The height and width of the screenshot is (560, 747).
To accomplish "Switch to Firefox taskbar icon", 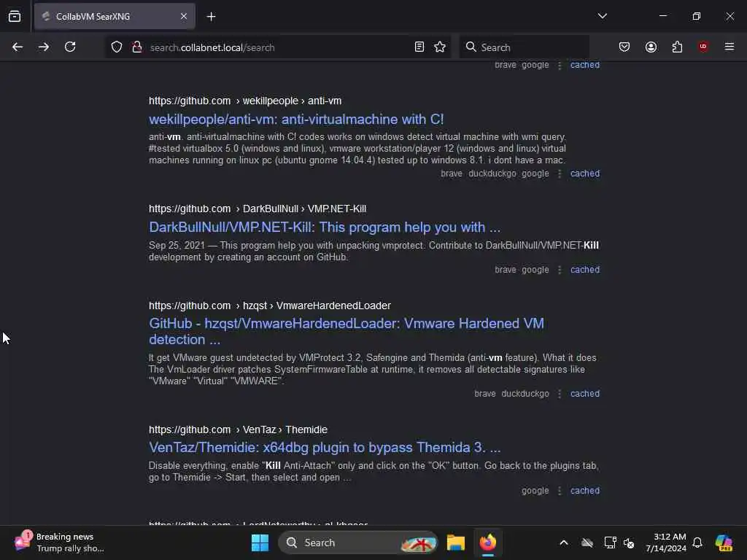I will point(488,542).
